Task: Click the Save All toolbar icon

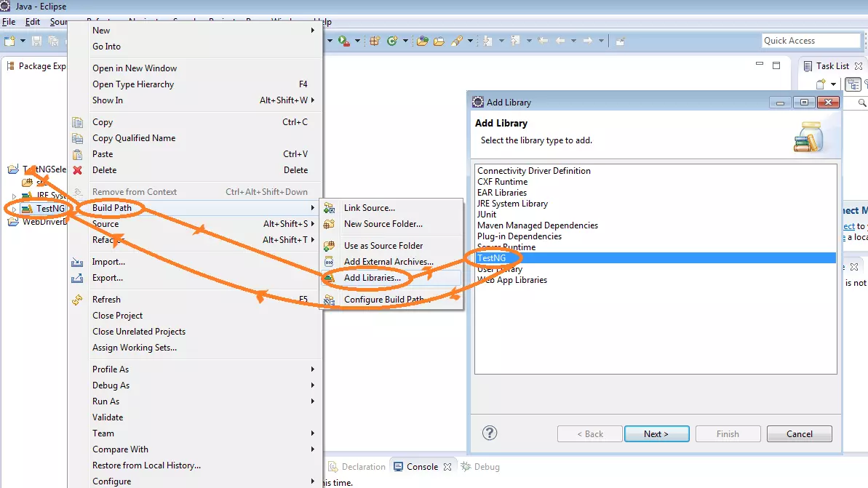Action: coord(53,41)
